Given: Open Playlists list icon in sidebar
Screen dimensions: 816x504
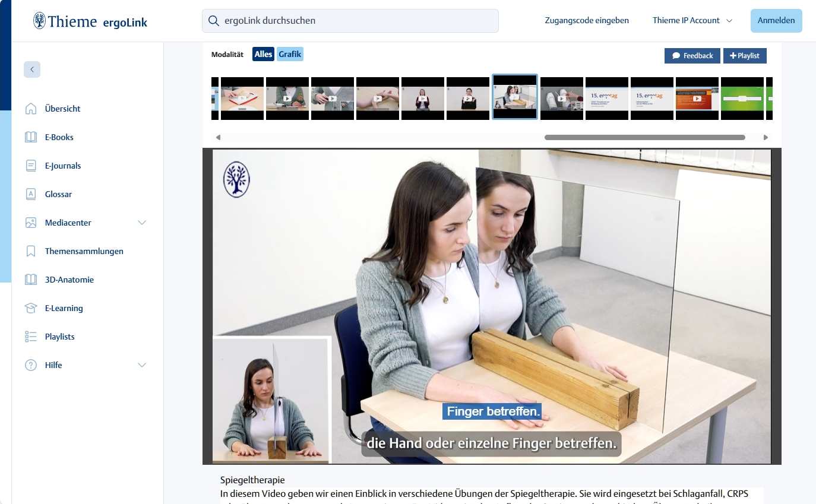Looking at the screenshot, I should point(31,337).
